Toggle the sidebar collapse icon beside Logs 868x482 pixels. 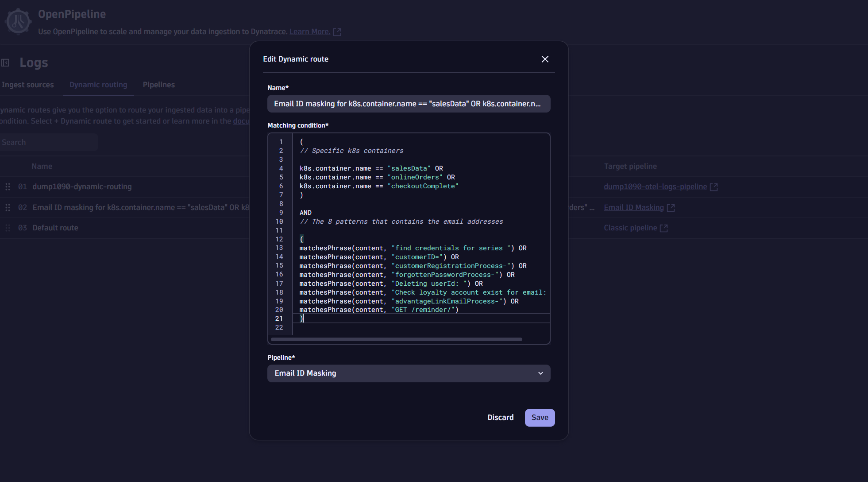[5, 63]
